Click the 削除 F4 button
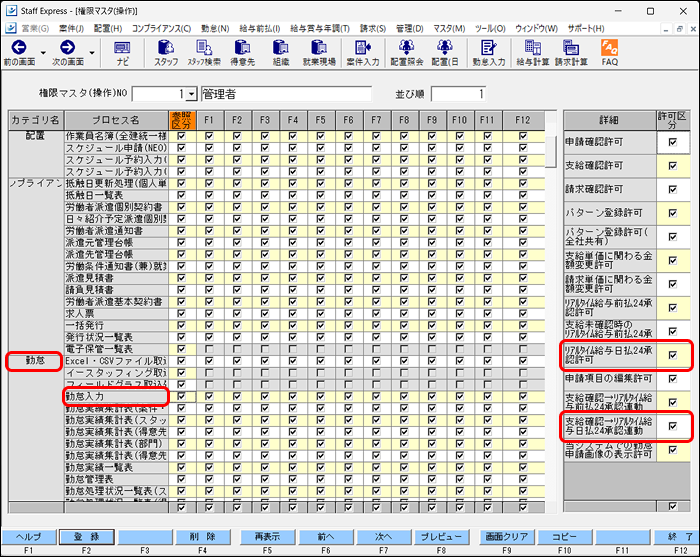Screen dimensions: 700x557 (x=202, y=537)
